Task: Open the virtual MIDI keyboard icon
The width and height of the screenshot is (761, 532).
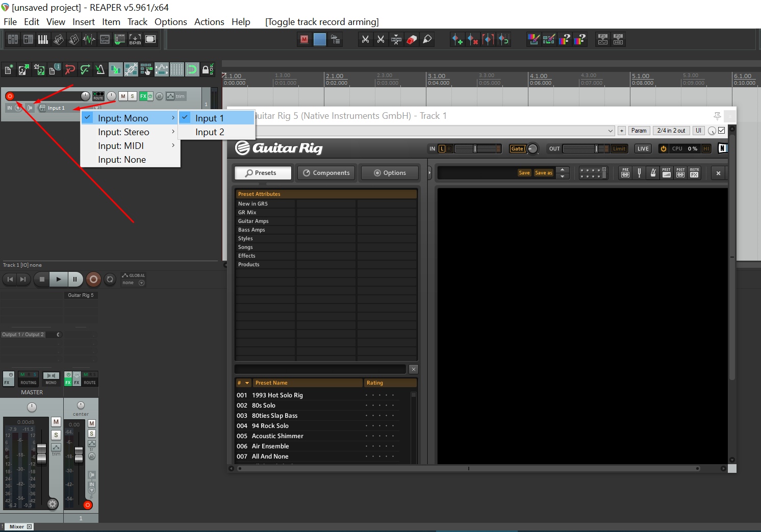Action: pos(43,39)
